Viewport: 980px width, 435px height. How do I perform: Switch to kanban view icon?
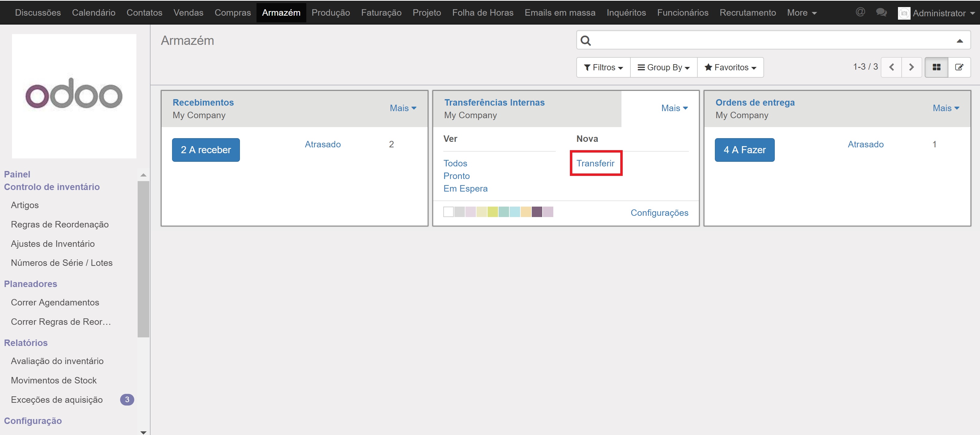coord(936,67)
